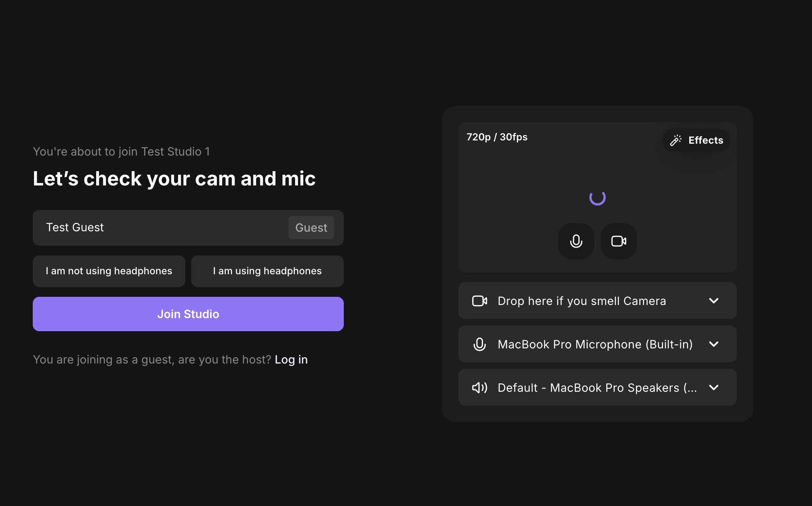The width and height of the screenshot is (812, 506).
Task: Click the speaker icon beside Default speakers
Action: 480,388
